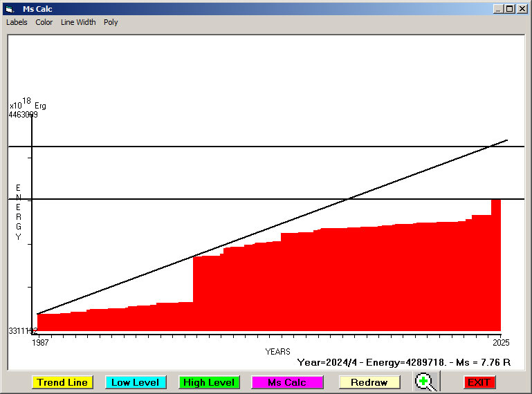Open the Labels menu

click(17, 22)
